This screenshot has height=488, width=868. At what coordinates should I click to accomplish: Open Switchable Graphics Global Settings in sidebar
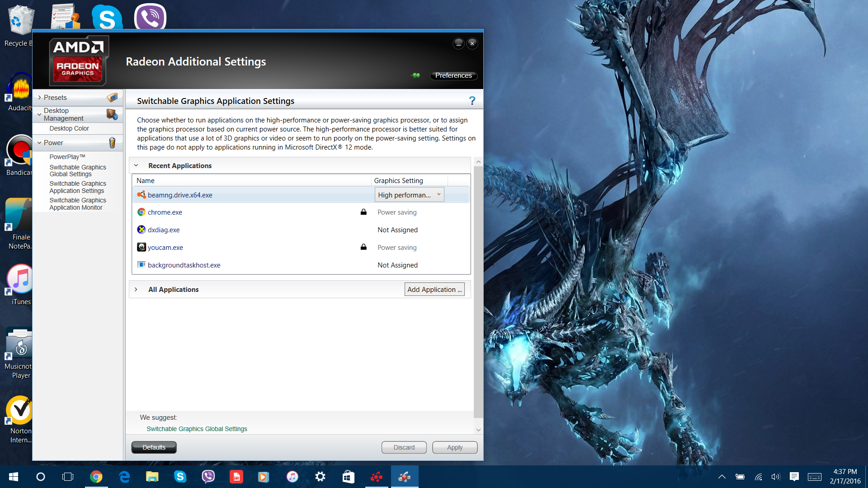point(78,170)
